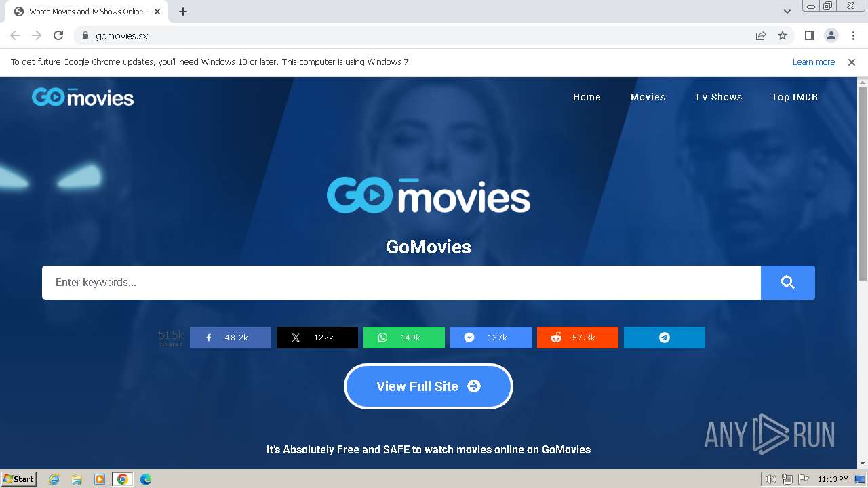Open a new tab with plus button

[183, 12]
